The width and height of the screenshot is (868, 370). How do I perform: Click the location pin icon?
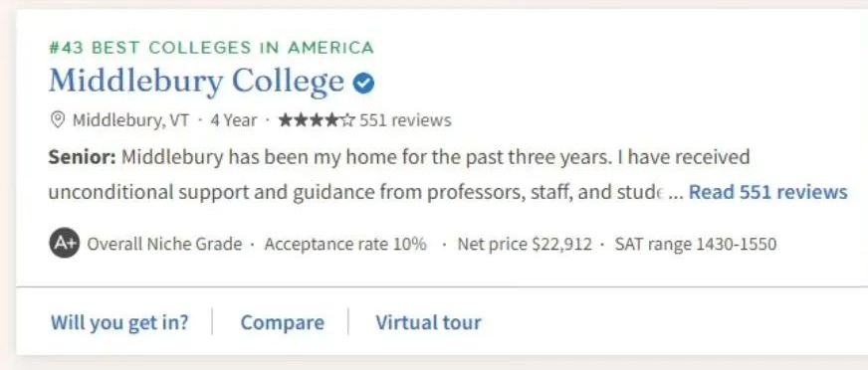pyautogui.click(x=57, y=119)
